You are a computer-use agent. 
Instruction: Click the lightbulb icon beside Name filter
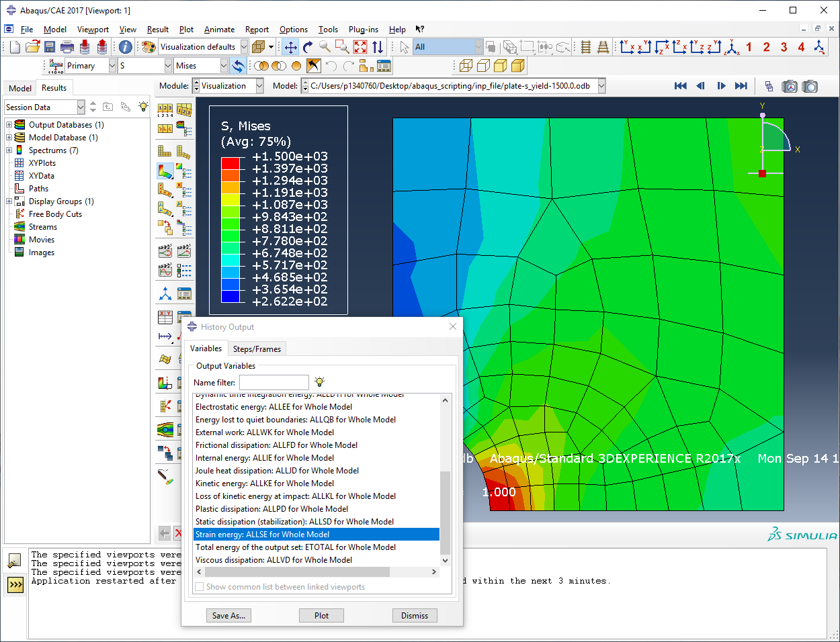319,381
